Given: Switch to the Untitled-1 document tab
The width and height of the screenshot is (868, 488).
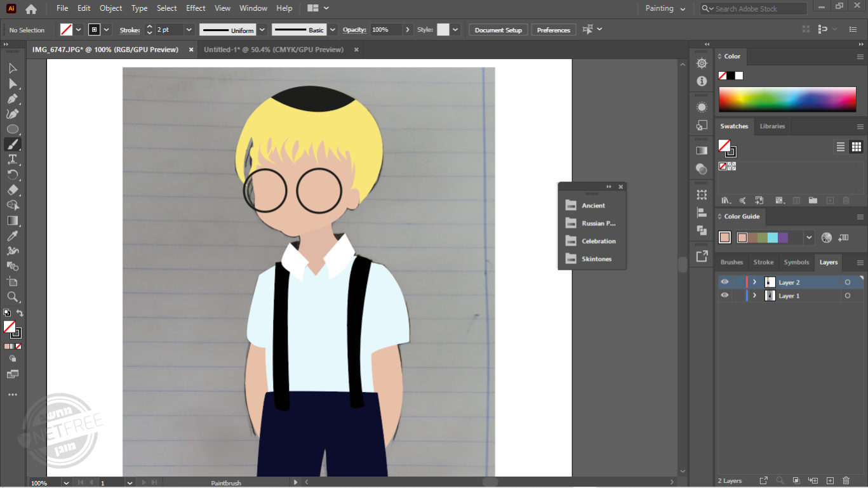Looking at the screenshot, I should tap(274, 49).
